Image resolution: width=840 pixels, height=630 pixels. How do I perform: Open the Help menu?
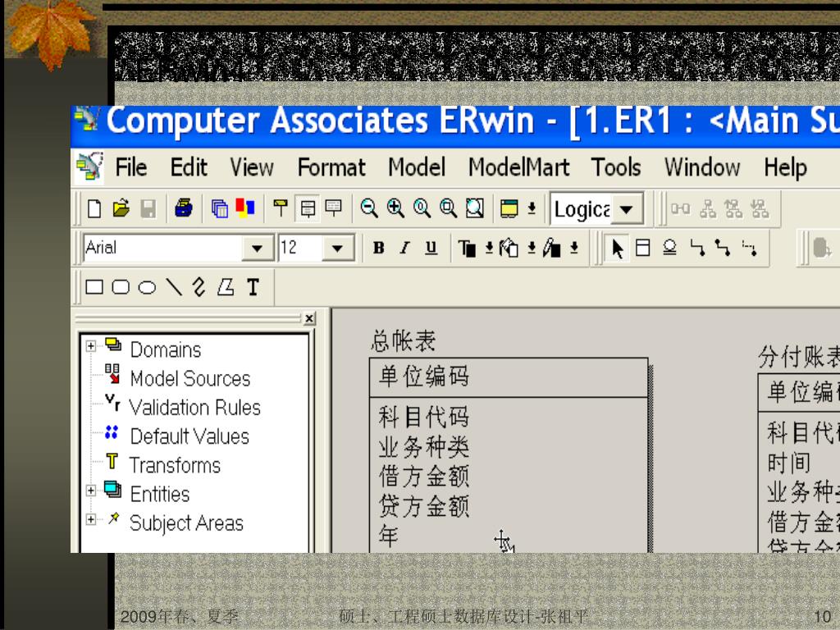pyautogui.click(x=785, y=168)
